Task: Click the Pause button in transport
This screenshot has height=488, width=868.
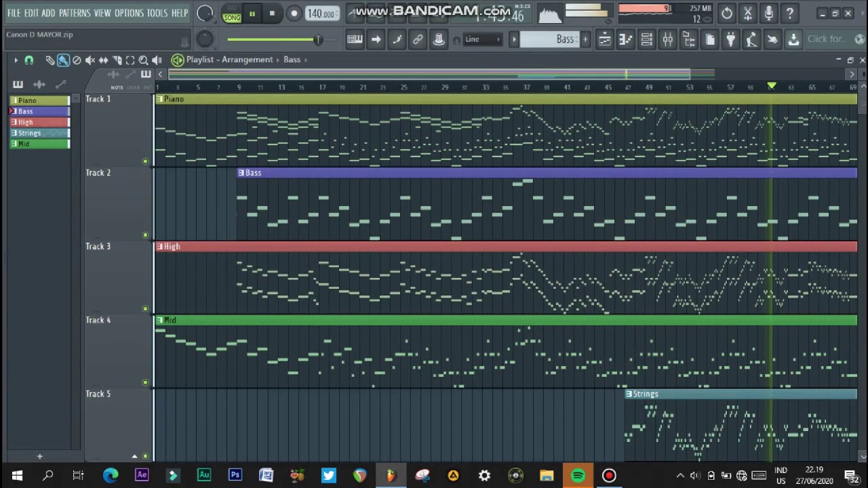Action: pyautogui.click(x=252, y=14)
